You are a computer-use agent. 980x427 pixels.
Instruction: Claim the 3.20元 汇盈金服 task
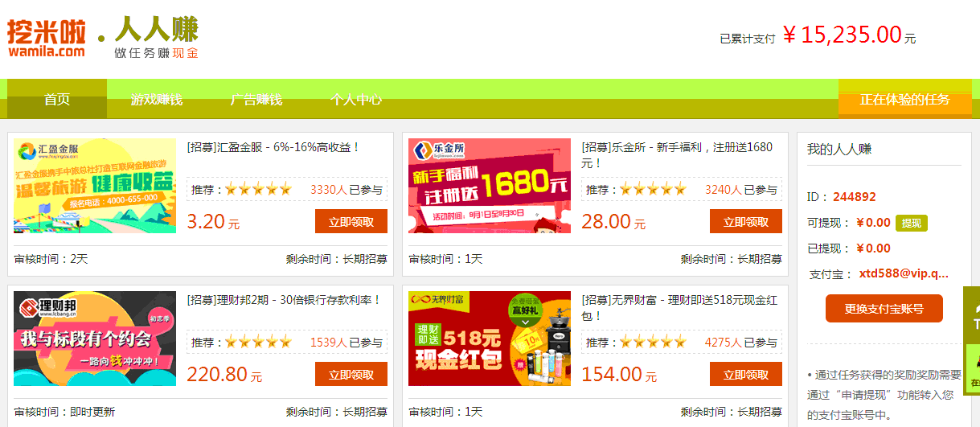[351, 221]
